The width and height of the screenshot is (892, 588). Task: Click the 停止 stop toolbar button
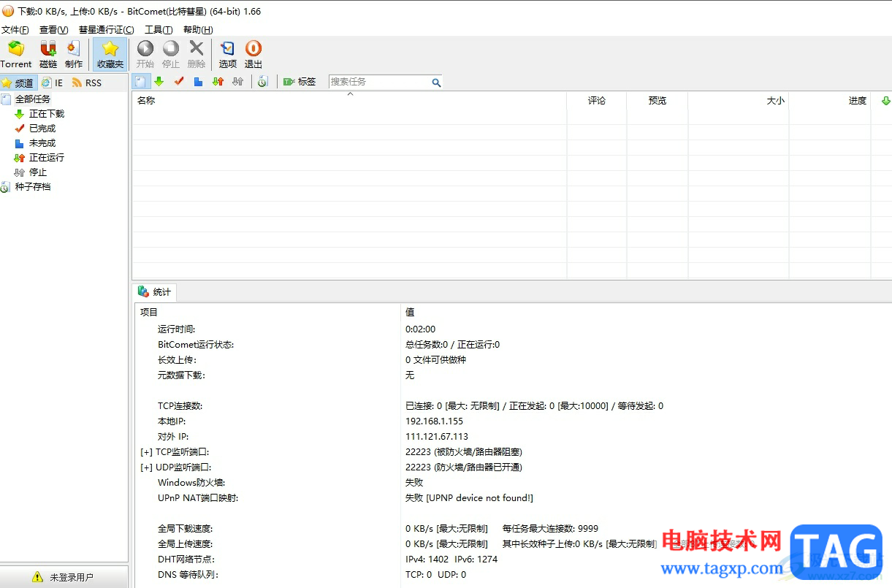coord(171,55)
